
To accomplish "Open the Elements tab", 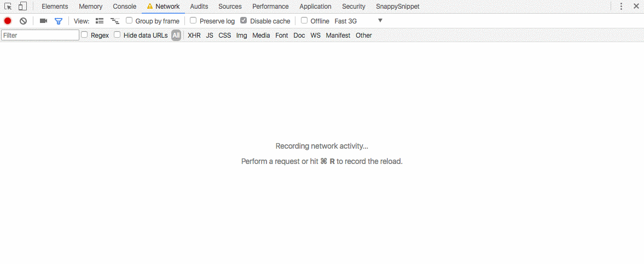I will pyautogui.click(x=55, y=7).
